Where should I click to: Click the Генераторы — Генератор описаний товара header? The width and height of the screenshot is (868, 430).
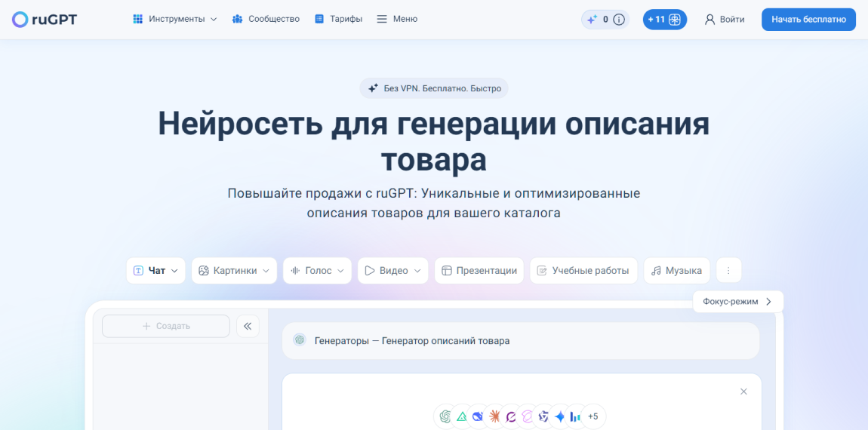(521, 340)
